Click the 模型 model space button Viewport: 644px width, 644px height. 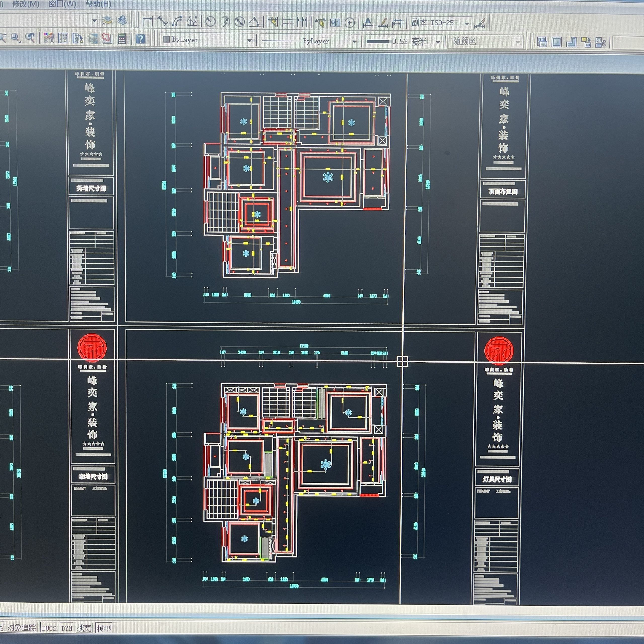(x=104, y=629)
